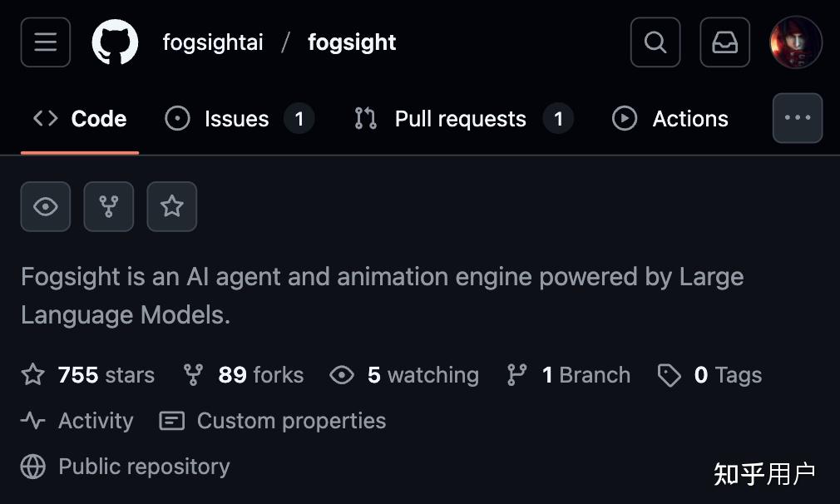Switch to the Code tab
This screenshot has width=840, height=504.
81,119
